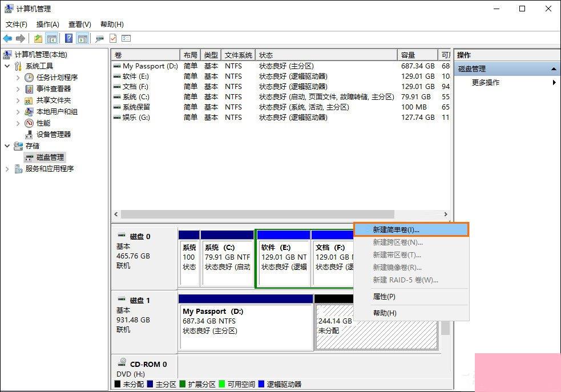Image resolution: width=561 pixels, height=392 pixels.
Task: Click the 计算机管理(本地) root icon
Action: [x=7, y=55]
